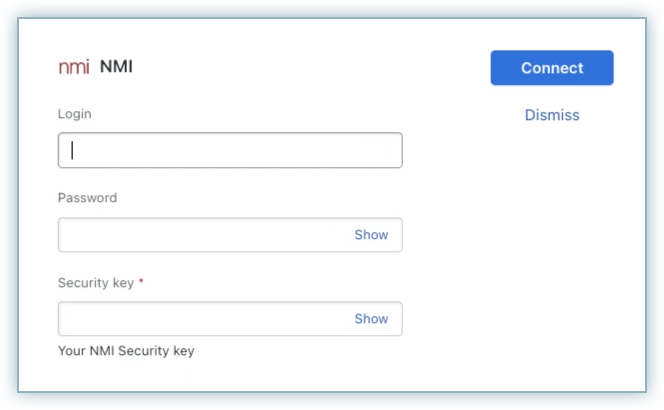Click into the Security key text box
Viewport: 664px width, 410px height.
(200, 319)
